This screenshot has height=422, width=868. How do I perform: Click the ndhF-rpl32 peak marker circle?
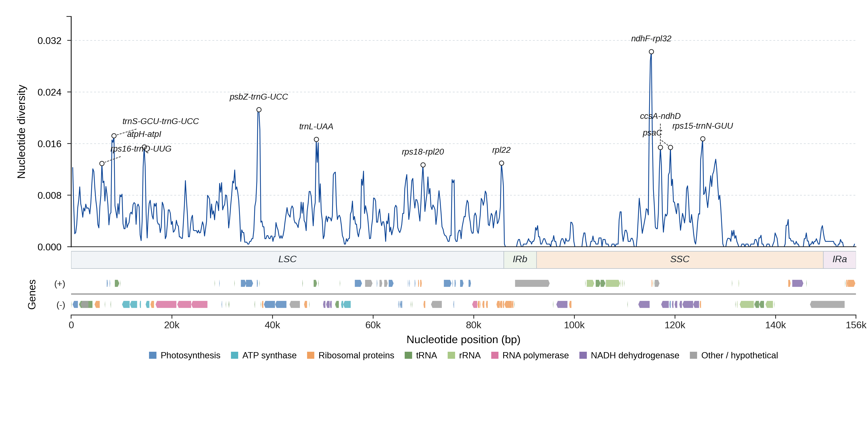[651, 52]
